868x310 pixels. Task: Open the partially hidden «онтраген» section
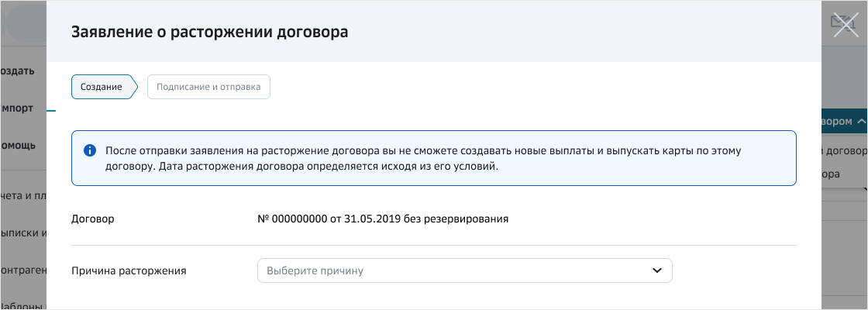tap(23, 270)
